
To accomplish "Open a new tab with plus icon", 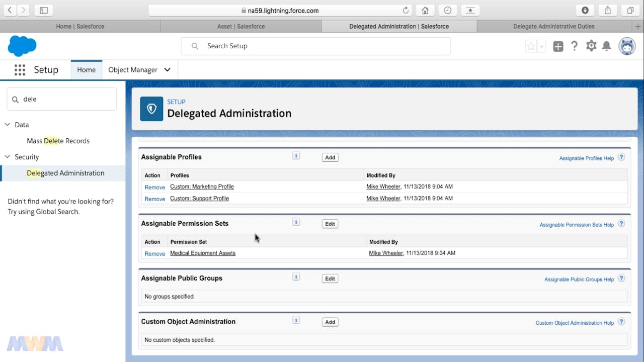I will click(638, 26).
